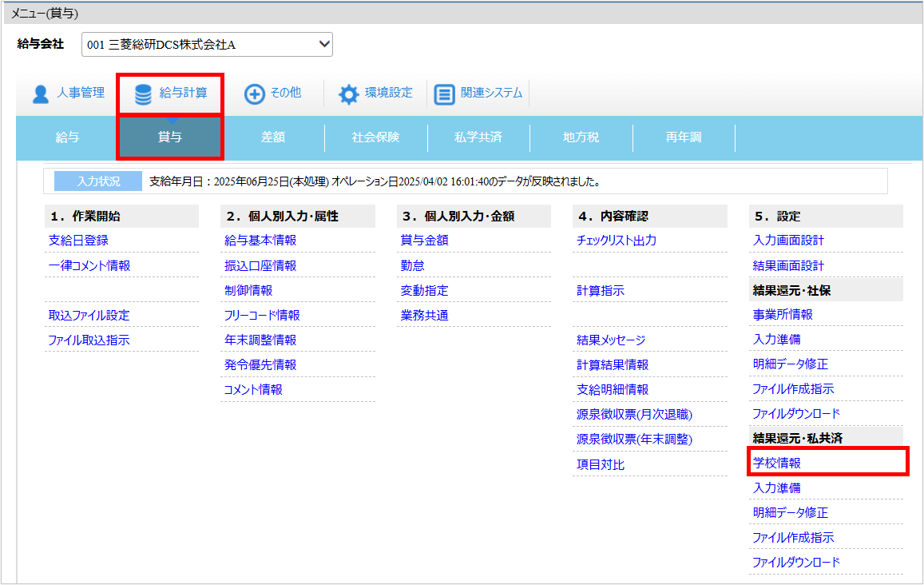Open the チェックリスト出力 link
924x585 pixels.
pos(617,241)
